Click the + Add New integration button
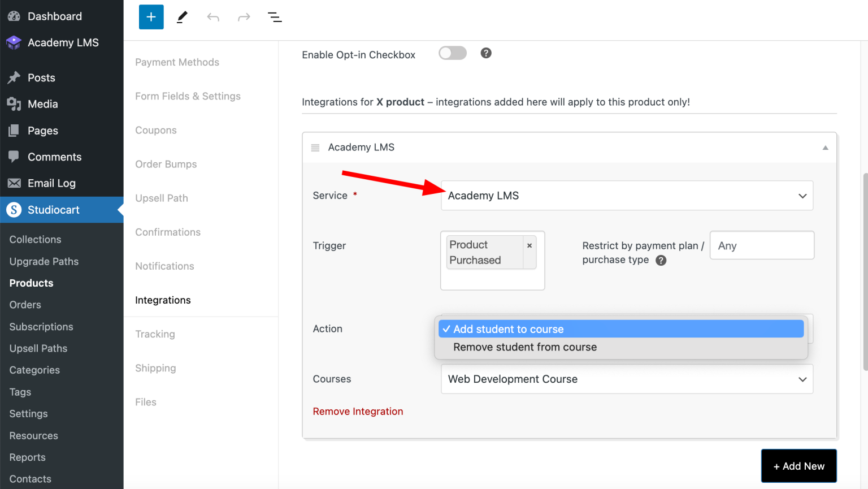The width and height of the screenshot is (868, 489). [x=799, y=466]
